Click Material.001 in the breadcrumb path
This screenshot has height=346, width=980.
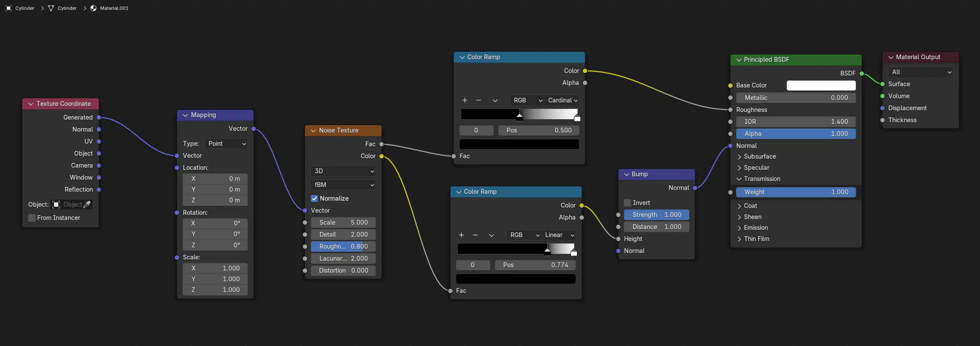point(114,8)
